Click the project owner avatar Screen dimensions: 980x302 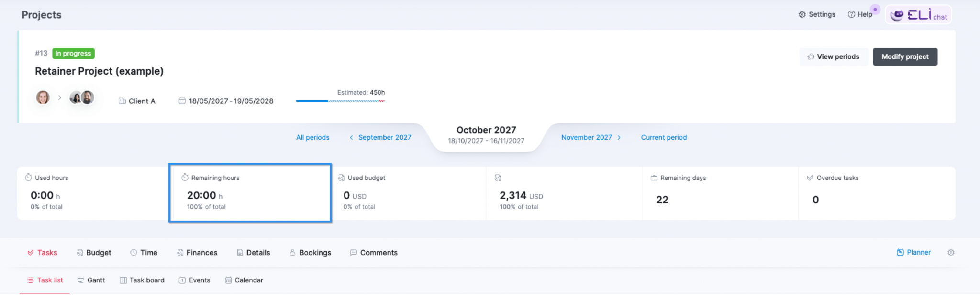(x=43, y=98)
